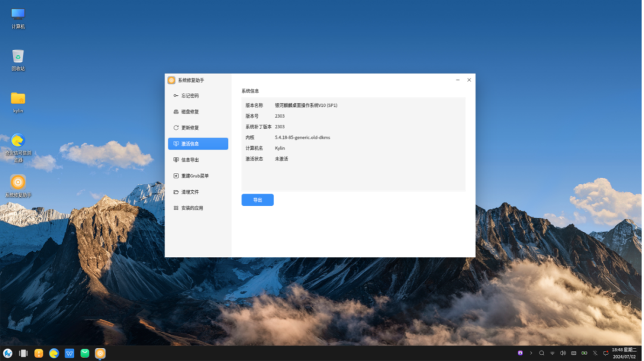Viewport: 644px width, 361px height.
Task: Launch WPS from the taskbar
Action: point(69,353)
